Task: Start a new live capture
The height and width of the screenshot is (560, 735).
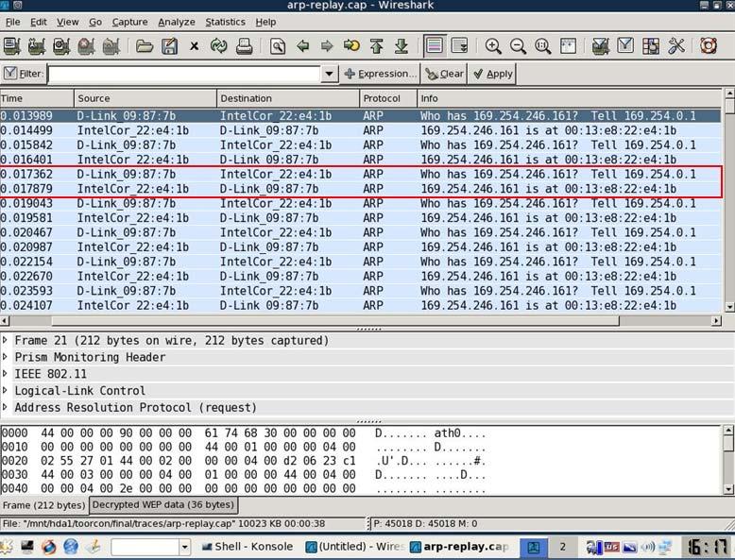Action: 61,46
